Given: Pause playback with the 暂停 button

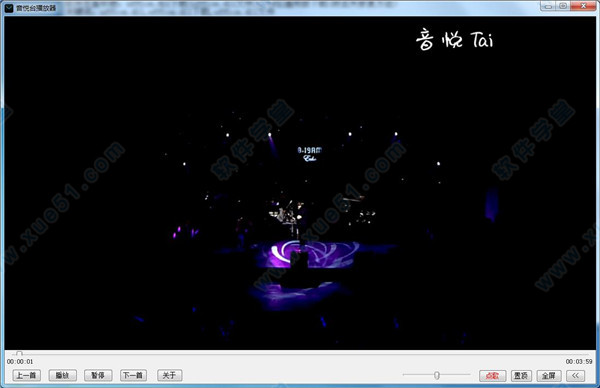Looking at the screenshot, I should click(x=98, y=375).
